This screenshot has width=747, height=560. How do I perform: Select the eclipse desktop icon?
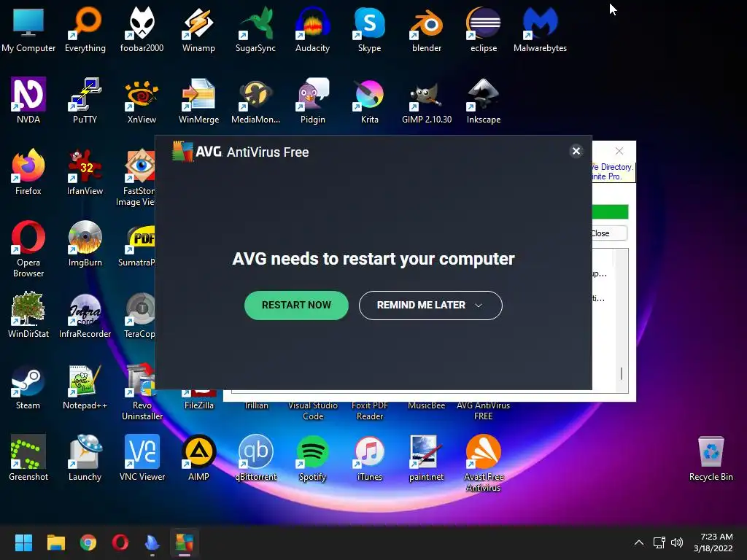pos(484,29)
